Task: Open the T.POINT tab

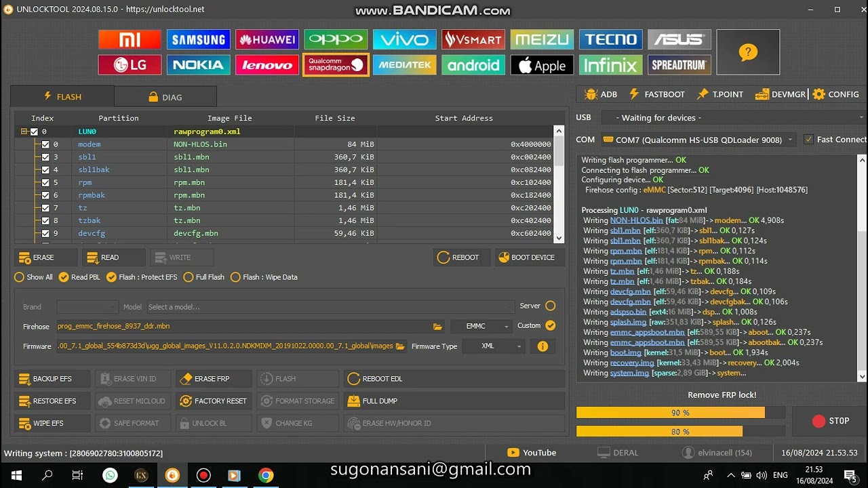Action: click(719, 94)
